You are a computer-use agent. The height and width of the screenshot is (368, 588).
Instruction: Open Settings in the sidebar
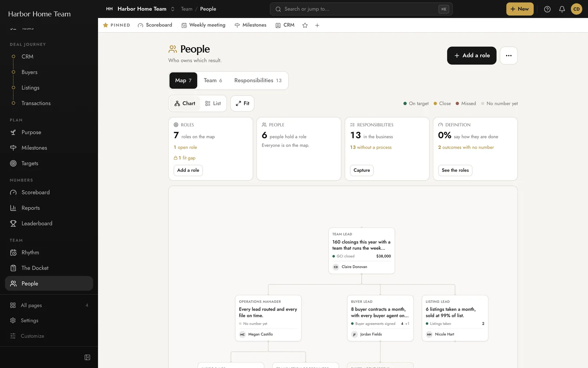point(49,321)
